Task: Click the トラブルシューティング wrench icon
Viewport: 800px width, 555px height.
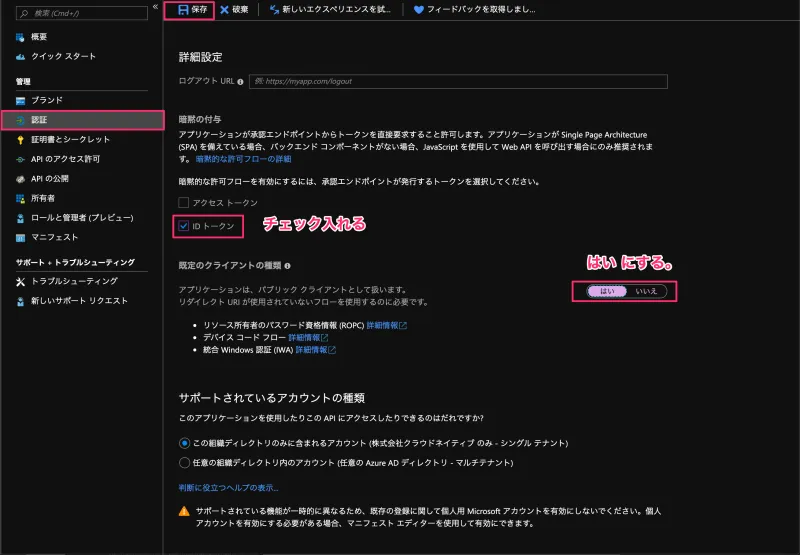Action: tap(20, 282)
